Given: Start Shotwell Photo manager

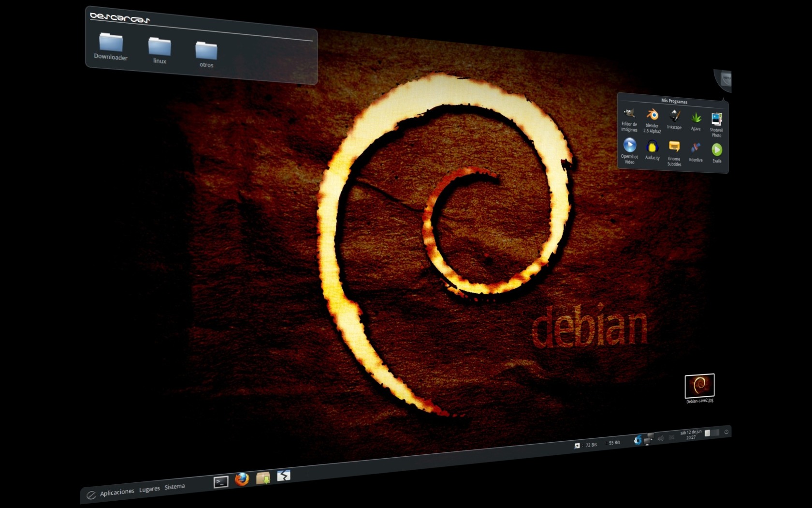Looking at the screenshot, I should pos(716,125).
